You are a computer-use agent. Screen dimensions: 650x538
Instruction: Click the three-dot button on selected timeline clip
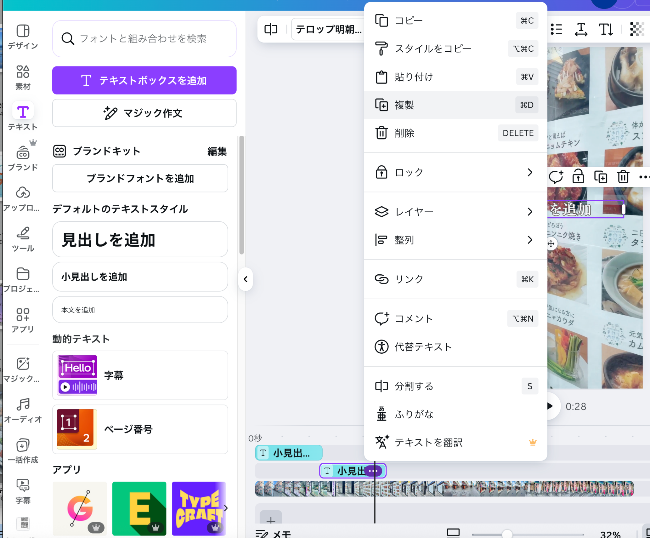373,471
